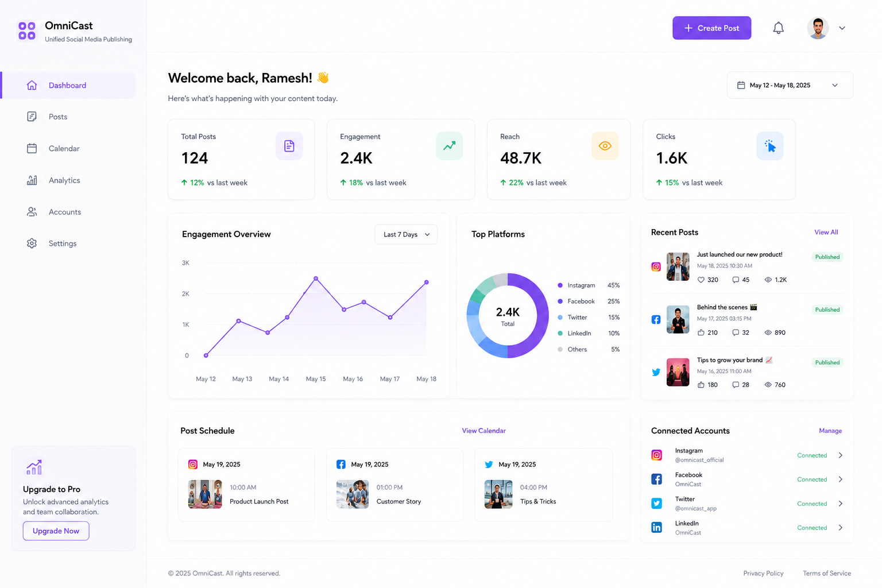Click Instagram icon beside 'Just launched our new product!'
The height and width of the screenshot is (588, 882).
(656, 267)
